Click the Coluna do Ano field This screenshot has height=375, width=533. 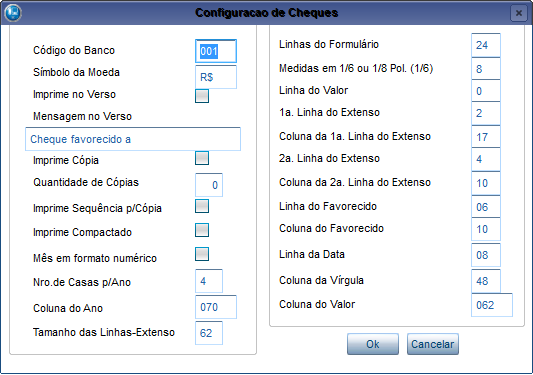click(x=216, y=307)
